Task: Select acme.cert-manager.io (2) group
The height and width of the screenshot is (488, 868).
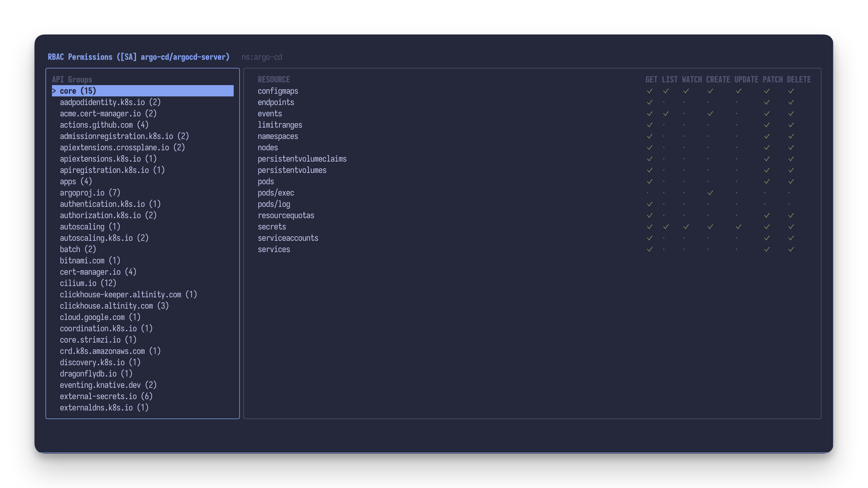Action: tap(108, 114)
